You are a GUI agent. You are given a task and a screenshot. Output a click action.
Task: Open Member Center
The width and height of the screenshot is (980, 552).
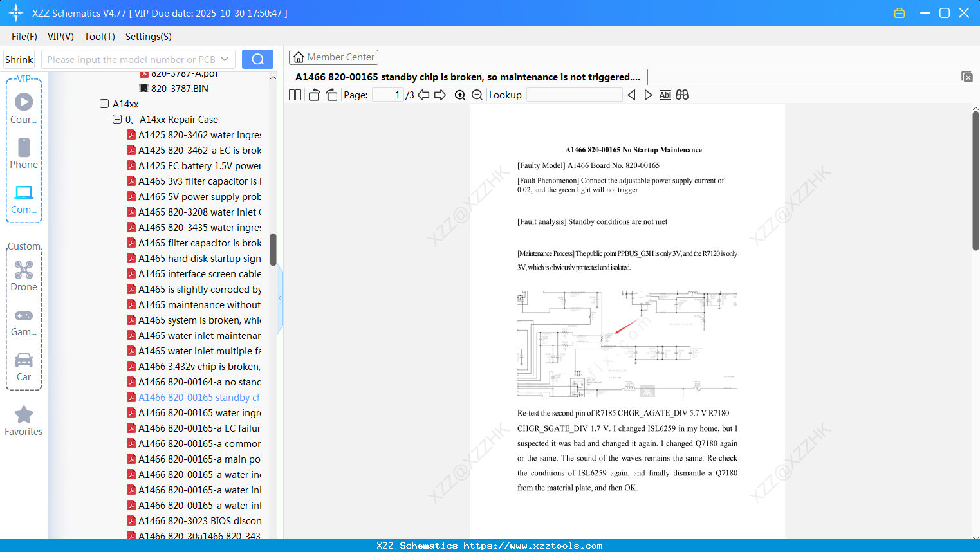coord(333,57)
